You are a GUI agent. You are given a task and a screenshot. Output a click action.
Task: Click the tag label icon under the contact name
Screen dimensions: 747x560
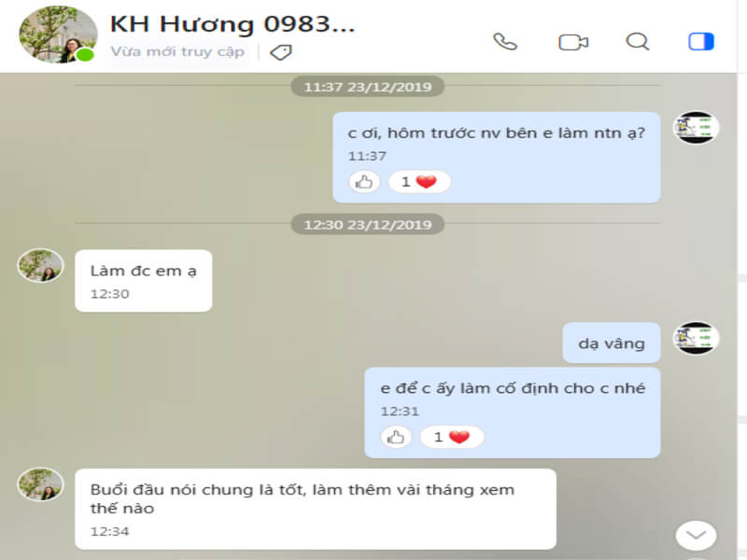(x=281, y=52)
